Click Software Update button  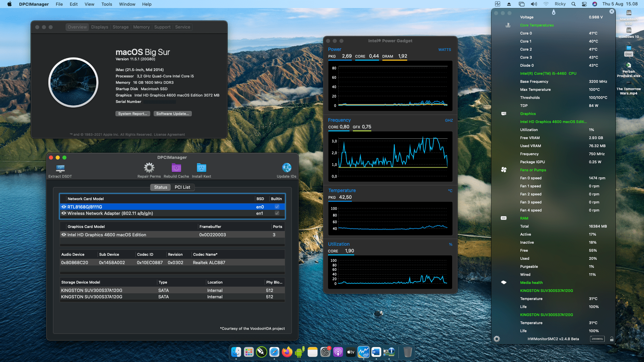pyautogui.click(x=172, y=114)
